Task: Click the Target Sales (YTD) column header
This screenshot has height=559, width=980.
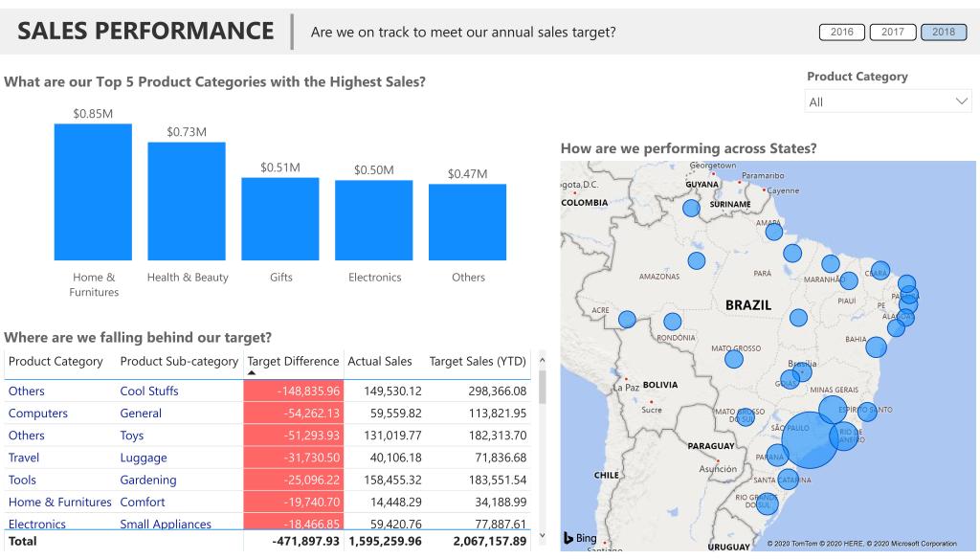Action: tap(478, 361)
